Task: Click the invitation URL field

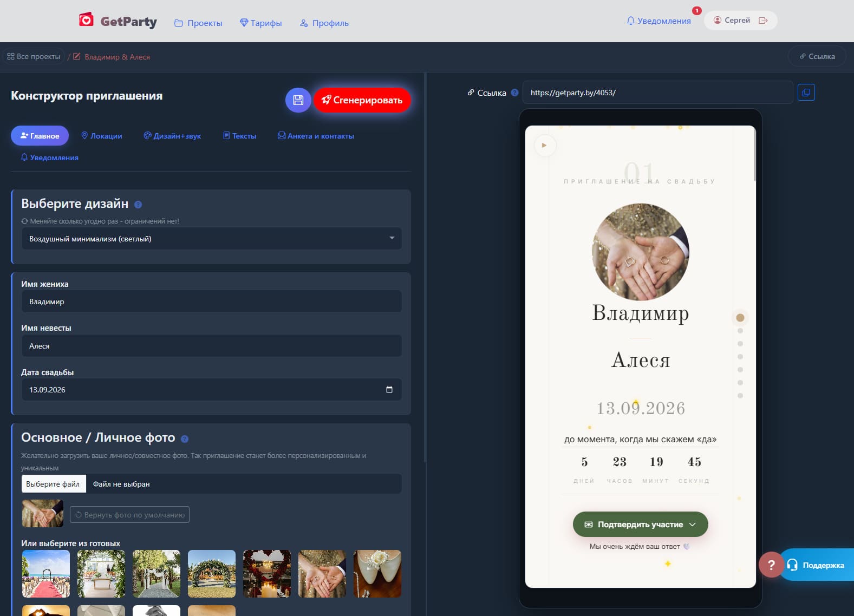Action: click(x=657, y=93)
